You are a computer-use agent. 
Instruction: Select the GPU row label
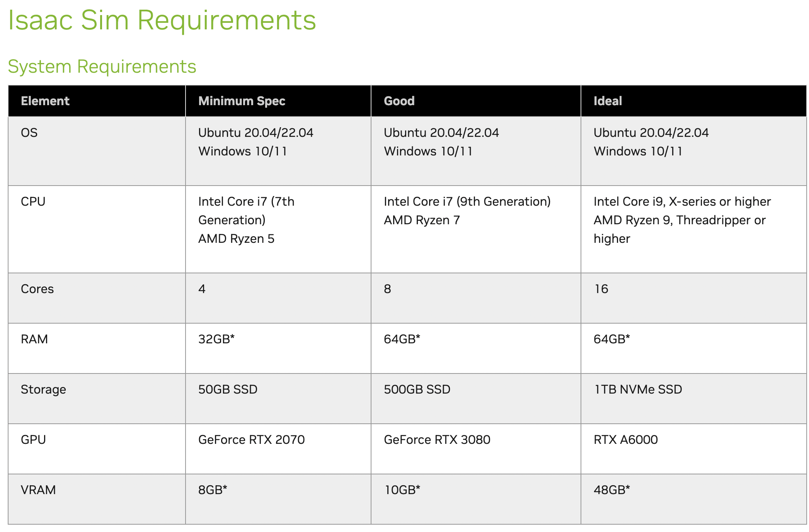pyautogui.click(x=33, y=440)
